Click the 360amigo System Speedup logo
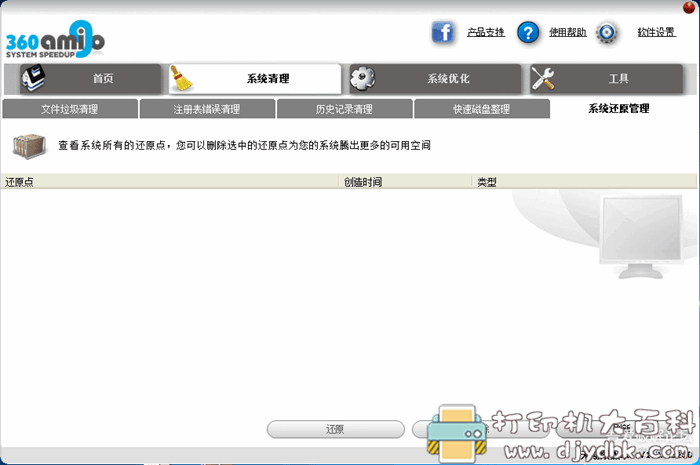The height and width of the screenshot is (465, 700). (55, 39)
